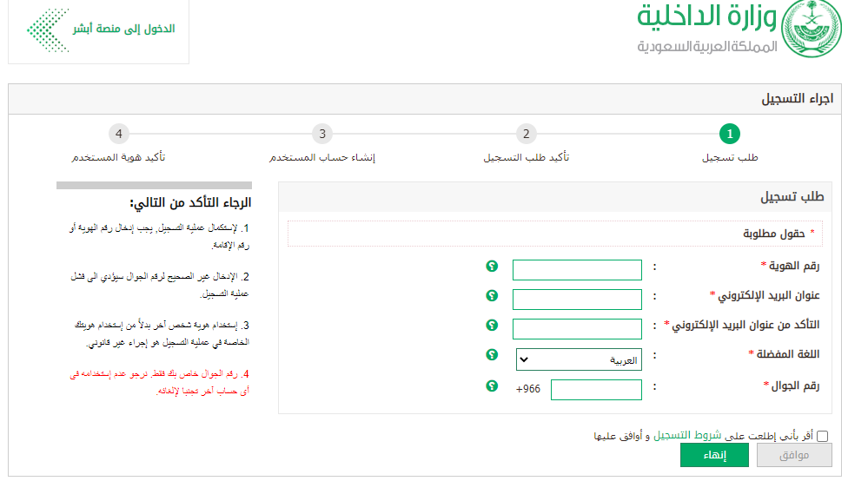Screen dimensions: 868x481
Task: Select step 1 طلب تسجيل circle
Action: point(730,134)
